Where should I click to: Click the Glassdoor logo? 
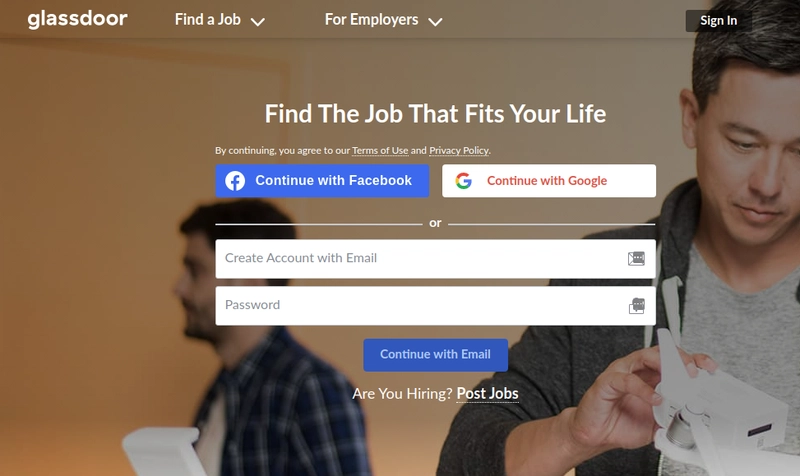pyautogui.click(x=78, y=19)
